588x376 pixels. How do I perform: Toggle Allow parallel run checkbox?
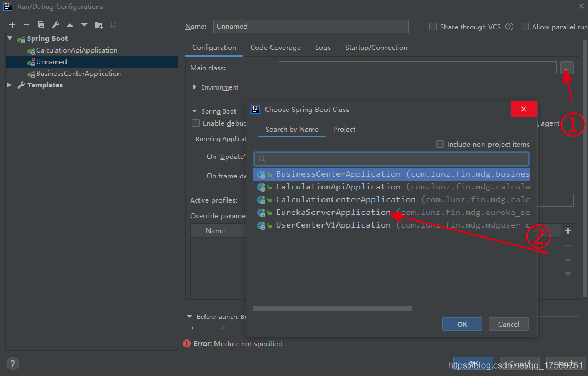click(525, 27)
